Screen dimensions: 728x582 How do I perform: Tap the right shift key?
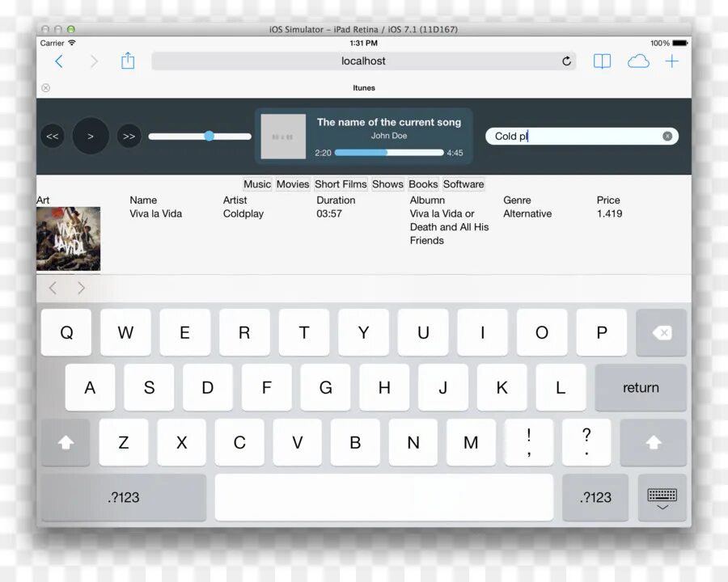[x=654, y=442]
